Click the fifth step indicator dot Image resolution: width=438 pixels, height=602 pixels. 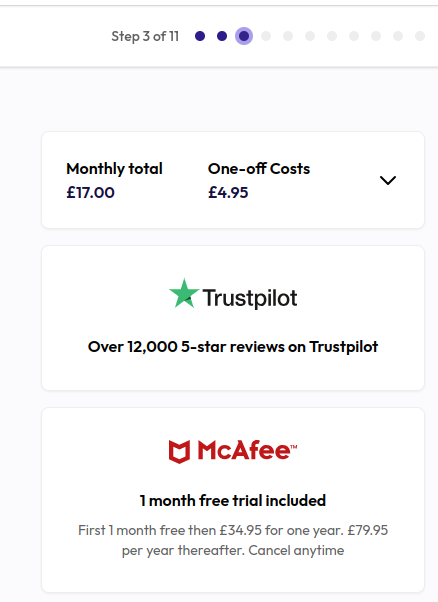[288, 36]
